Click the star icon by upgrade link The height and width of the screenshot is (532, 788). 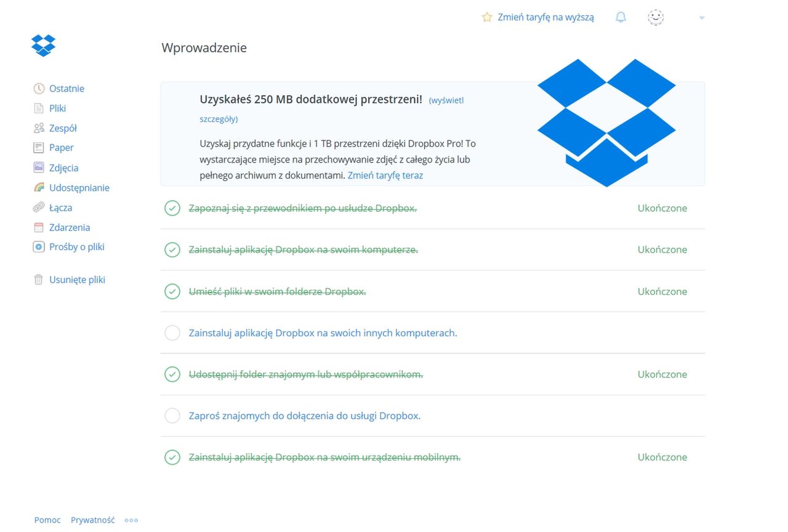point(487,17)
